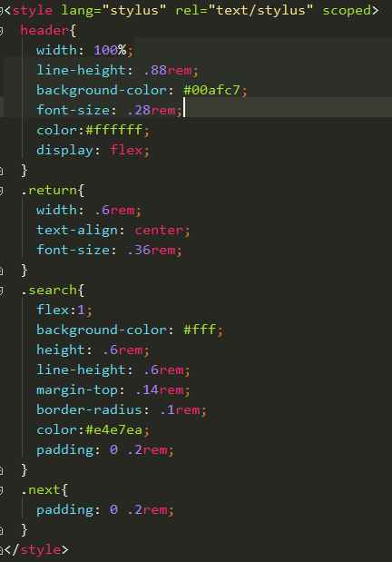This screenshot has width=392, height=562.
Task: Click font-size .28rem value
Action: (152, 110)
